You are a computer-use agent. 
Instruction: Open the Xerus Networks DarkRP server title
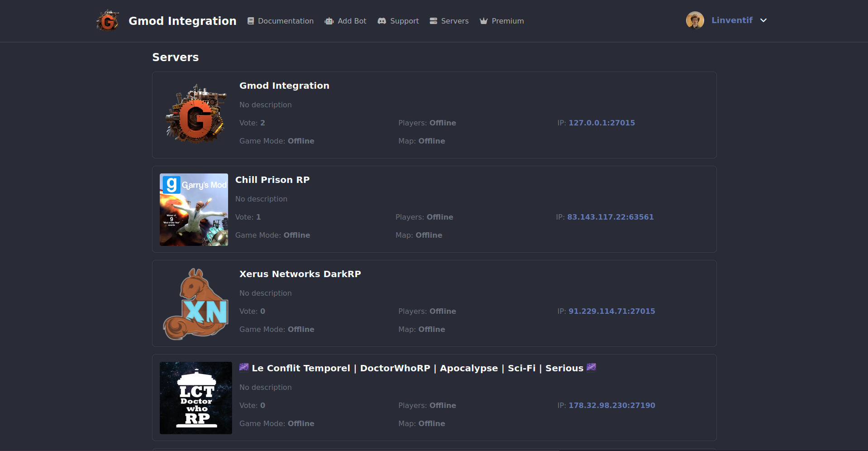[x=300, y=274]
